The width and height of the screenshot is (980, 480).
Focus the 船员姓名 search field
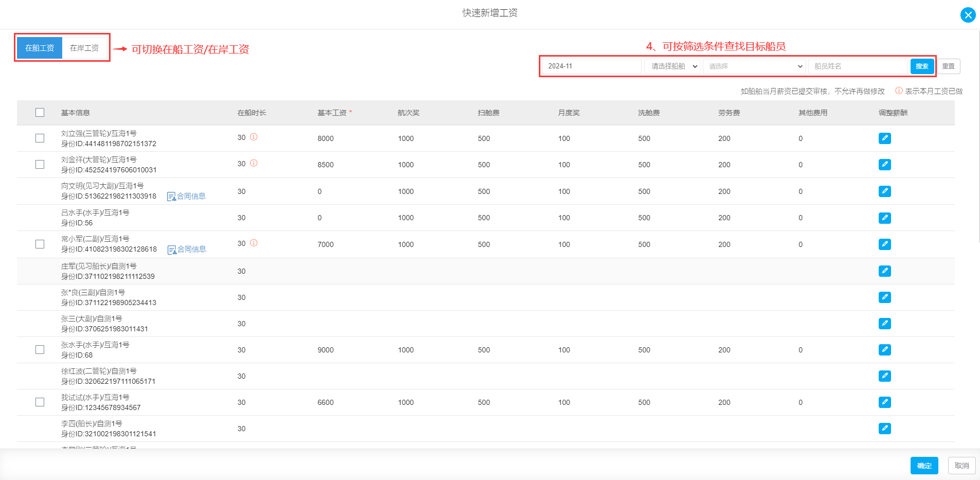(858, 66)
